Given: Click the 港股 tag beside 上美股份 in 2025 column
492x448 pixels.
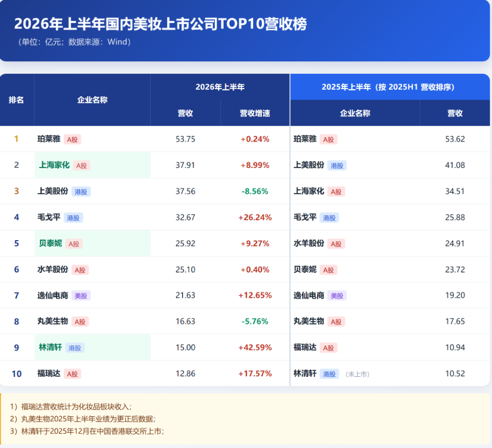Looking at the screenshot, I should pos(337,165).
